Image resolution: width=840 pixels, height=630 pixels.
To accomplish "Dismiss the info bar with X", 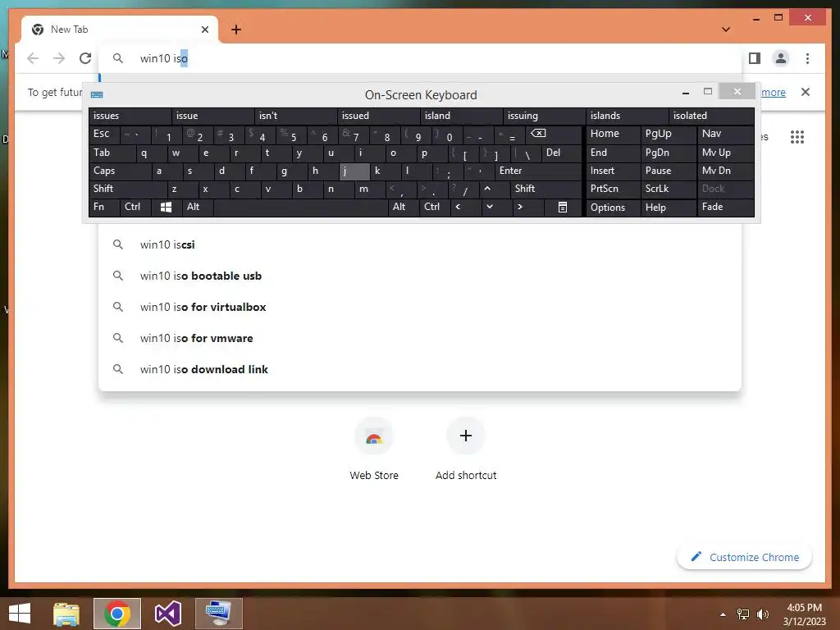I will point(806,92).
